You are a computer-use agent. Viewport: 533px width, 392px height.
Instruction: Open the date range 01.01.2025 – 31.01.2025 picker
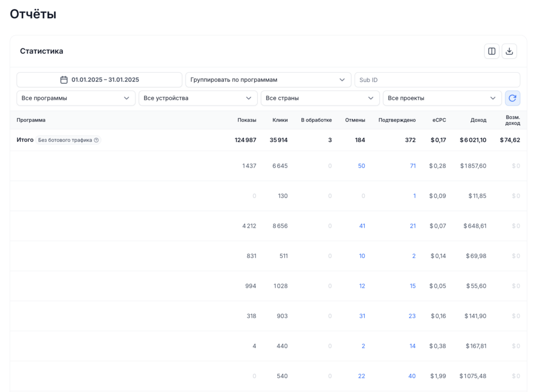(x=105, y=80)
